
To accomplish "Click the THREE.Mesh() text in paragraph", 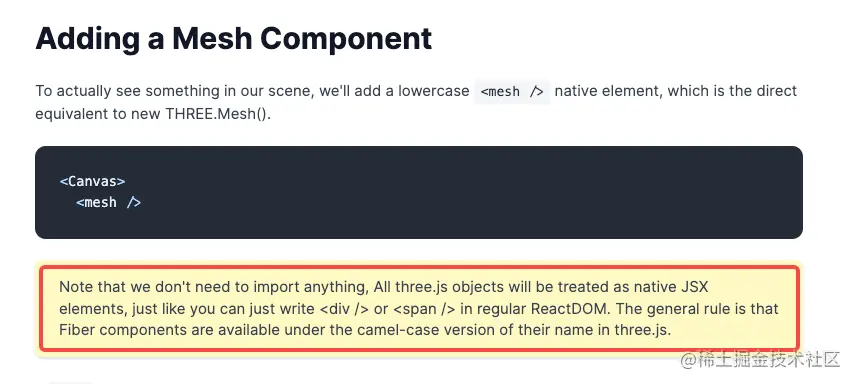I will [218, 115].
